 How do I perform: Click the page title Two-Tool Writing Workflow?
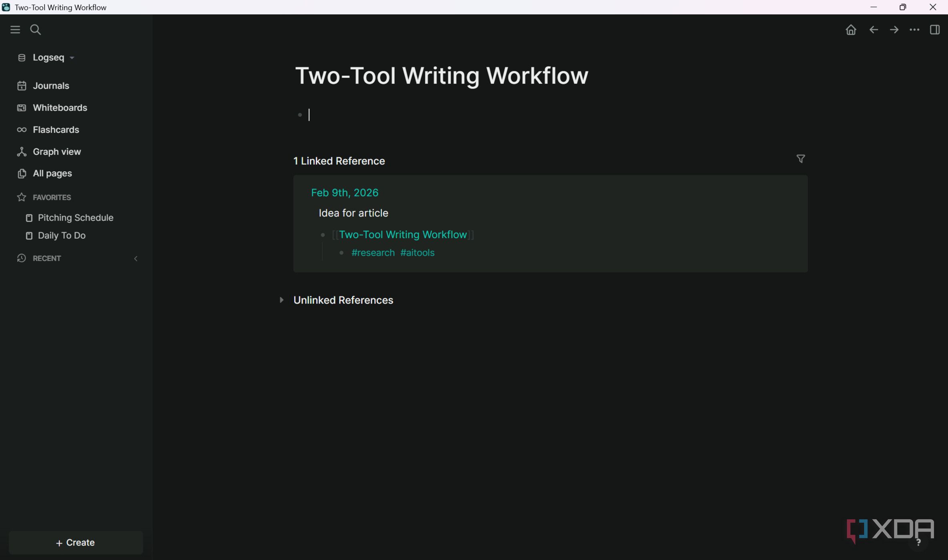tap(442, 76)
